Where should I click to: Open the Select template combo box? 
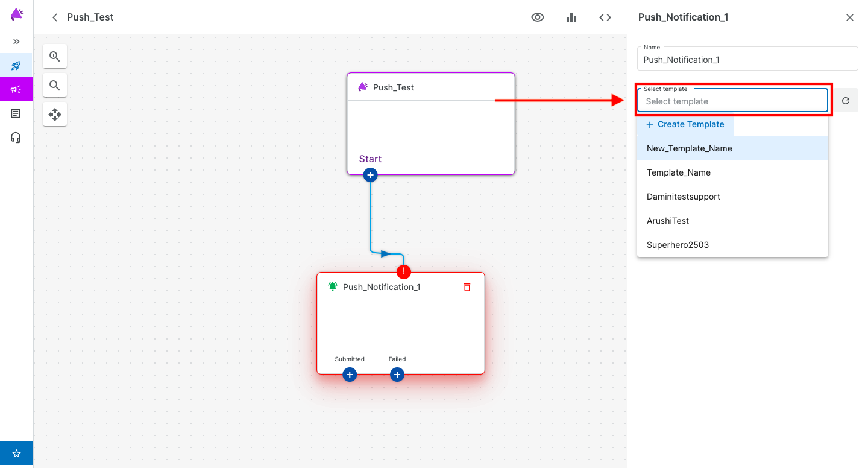coord(733,101)
